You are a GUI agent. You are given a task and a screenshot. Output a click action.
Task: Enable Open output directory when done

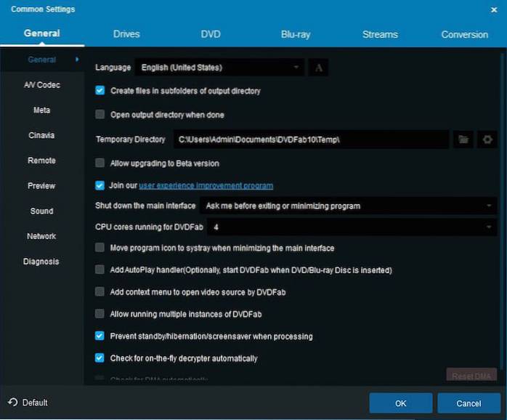pyautogui.click(x=100, y=115)
